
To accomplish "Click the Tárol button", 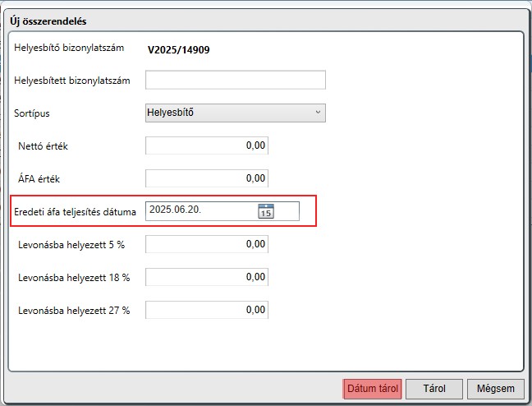I will 434,389.
